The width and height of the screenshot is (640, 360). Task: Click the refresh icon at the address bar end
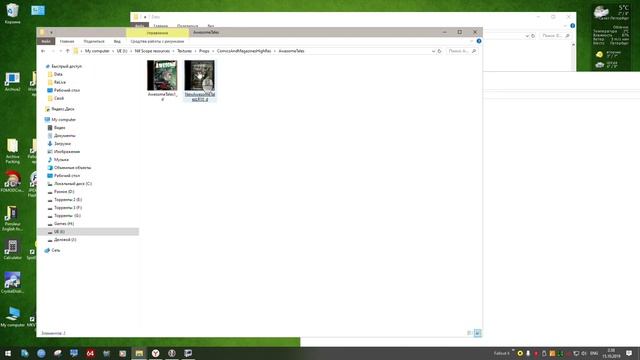440,51
